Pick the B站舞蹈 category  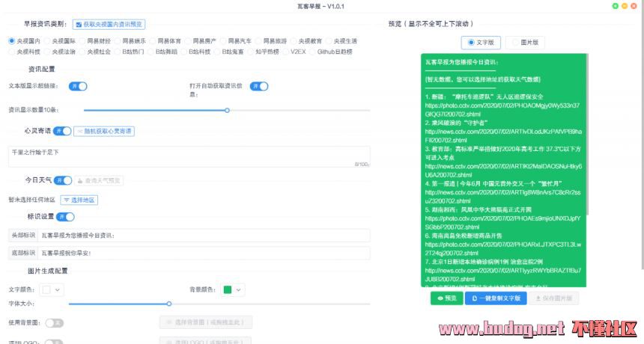click(x=162, y=52)
